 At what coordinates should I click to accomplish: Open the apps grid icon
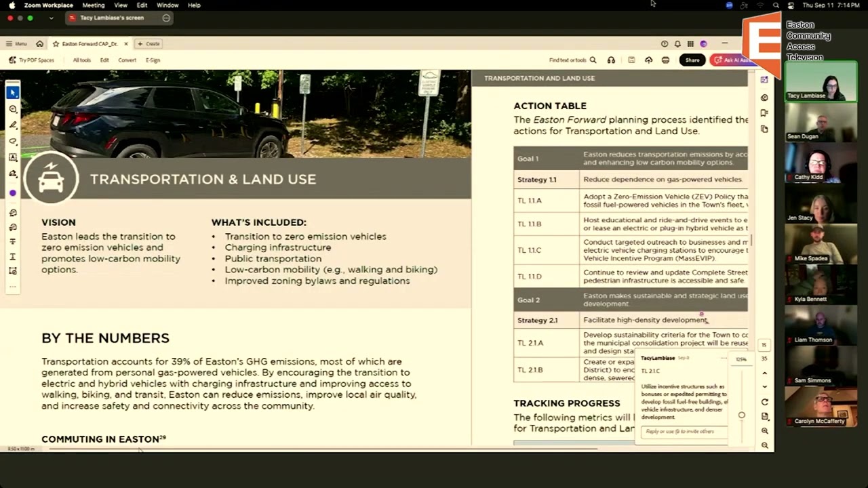pyautogui.click(x=690, y=43)
